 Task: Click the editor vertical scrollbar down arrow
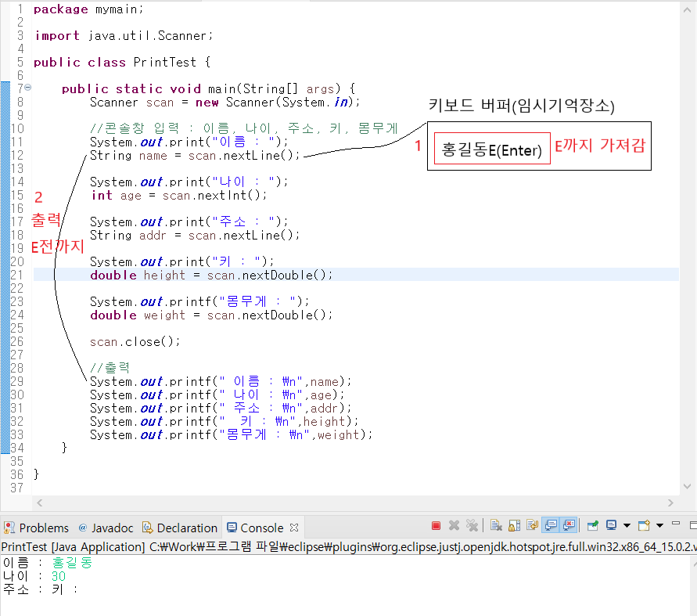687,487
